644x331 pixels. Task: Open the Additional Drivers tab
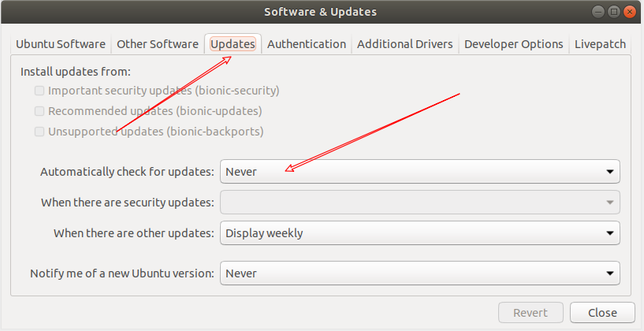[405, 44]
